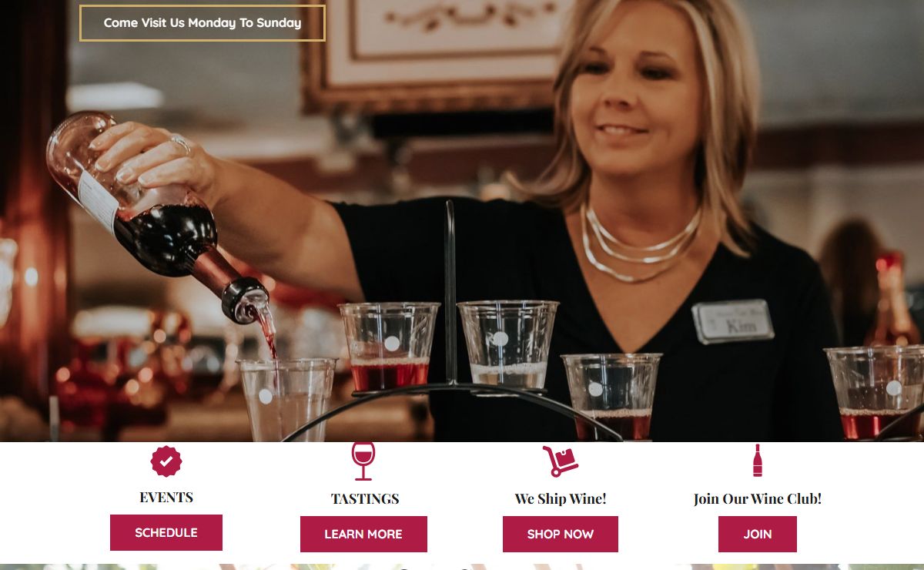Screen dimensions: 924x570
Task: Select the Learn More button for Tastings
Action: [x=363, y=534]
